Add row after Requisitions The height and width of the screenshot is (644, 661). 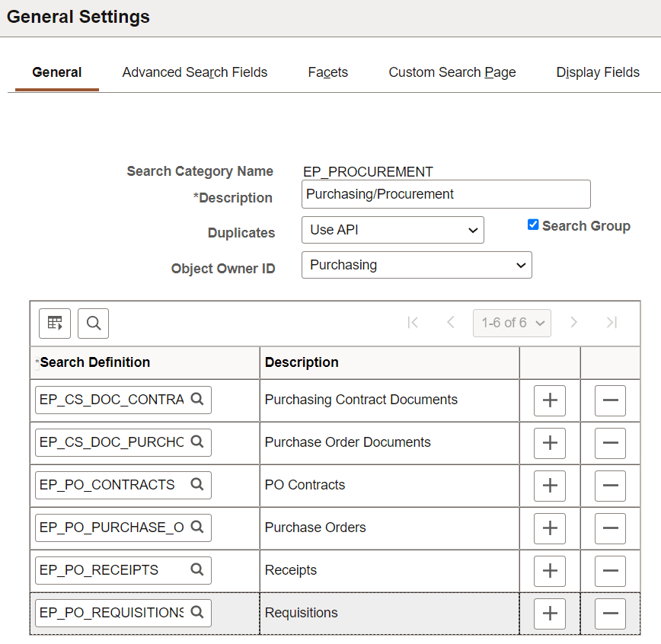point(550,614)
